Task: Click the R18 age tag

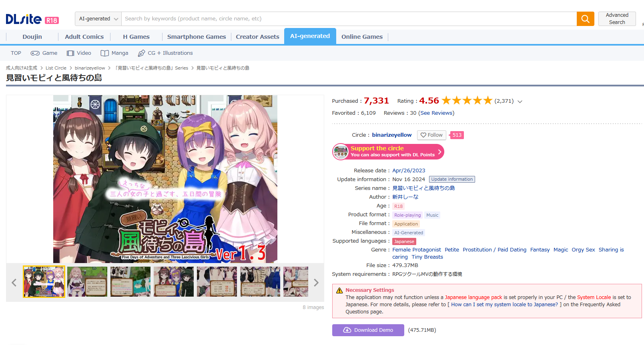Action: click(x=398, y=206)
